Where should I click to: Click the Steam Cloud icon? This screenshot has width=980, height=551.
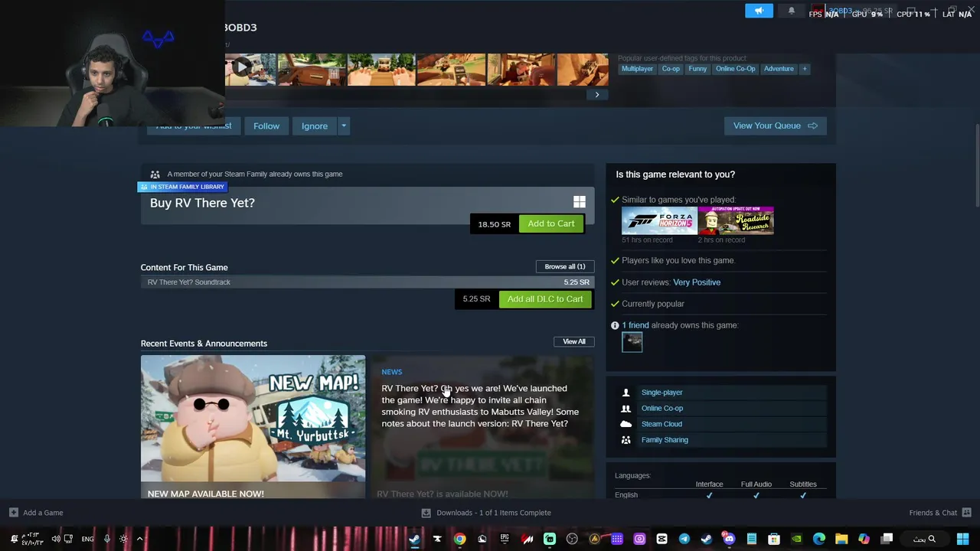626,424
